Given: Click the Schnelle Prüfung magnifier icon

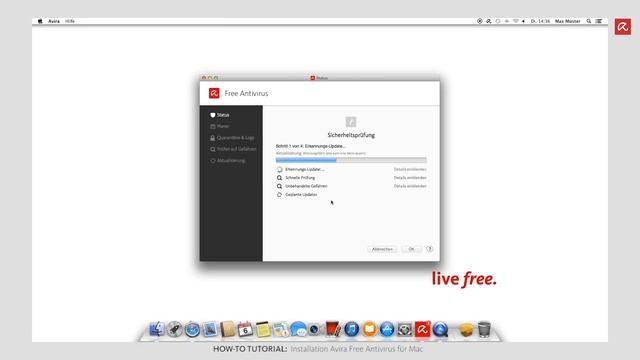Looking at the screenshot, I should pos(279,178).
